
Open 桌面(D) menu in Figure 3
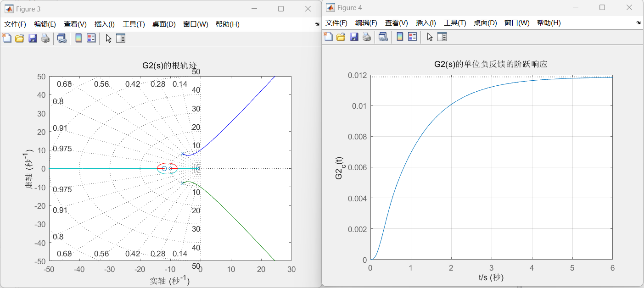164,24
